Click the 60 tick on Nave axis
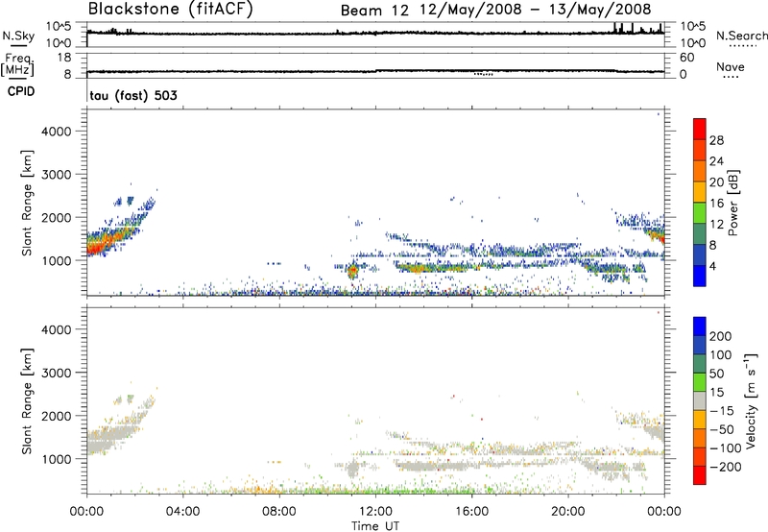Screen dimensions: 768x532 [x=686, y=58]
